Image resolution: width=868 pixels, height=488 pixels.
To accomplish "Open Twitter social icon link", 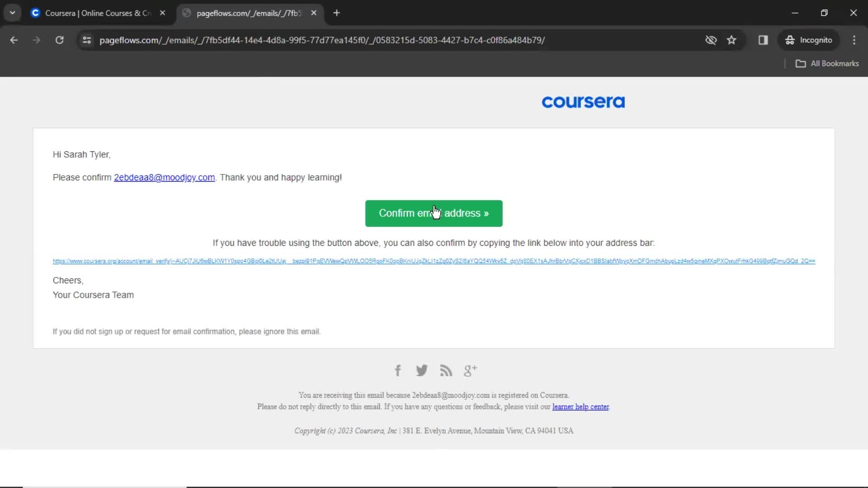I will (423, 371).
